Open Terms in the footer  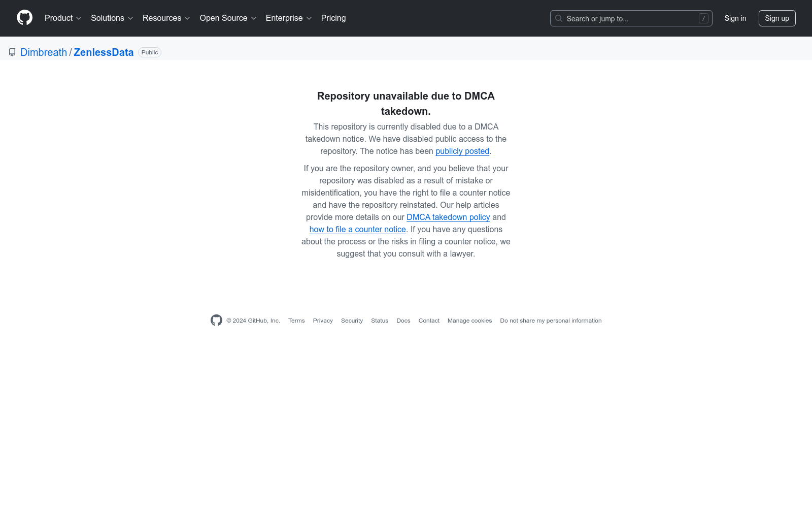[296, 321]
